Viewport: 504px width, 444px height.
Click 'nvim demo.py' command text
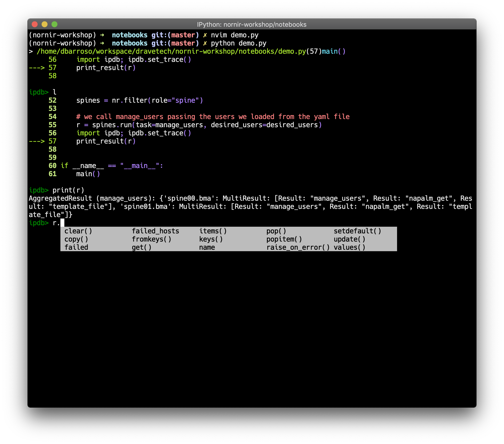[235, 35]
